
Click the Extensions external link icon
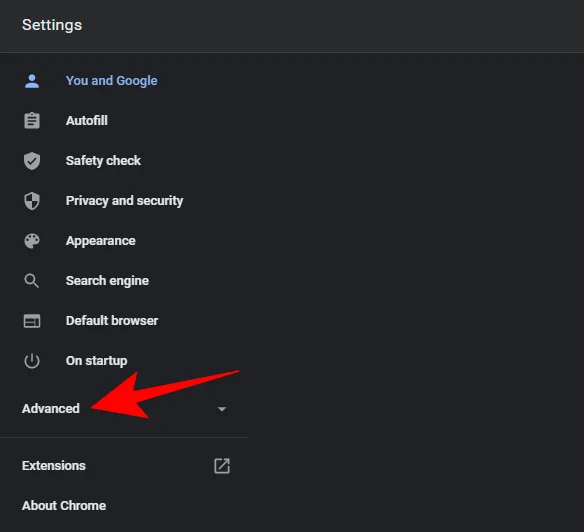[x=222, y=466]
